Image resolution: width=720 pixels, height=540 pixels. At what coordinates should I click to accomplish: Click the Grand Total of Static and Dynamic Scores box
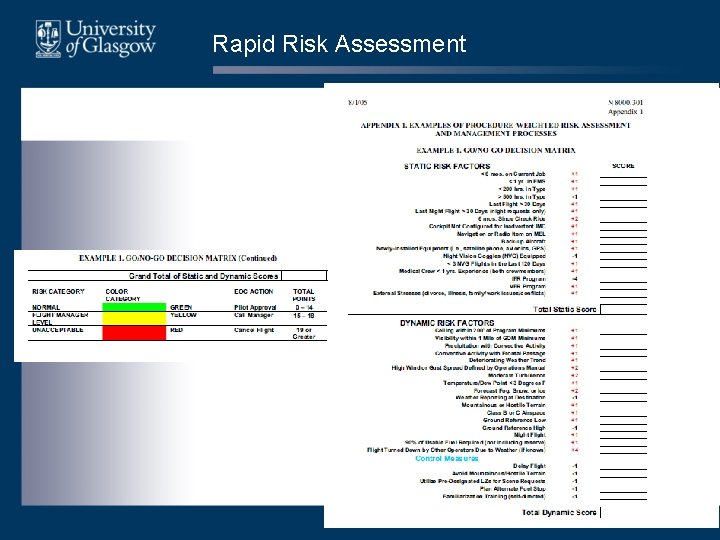pos(304,276)
